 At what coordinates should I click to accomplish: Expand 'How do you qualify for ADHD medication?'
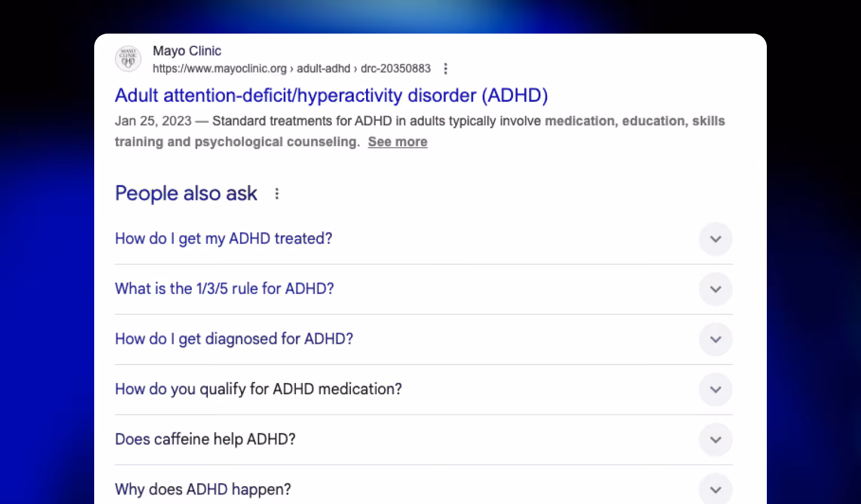point(258,389)
